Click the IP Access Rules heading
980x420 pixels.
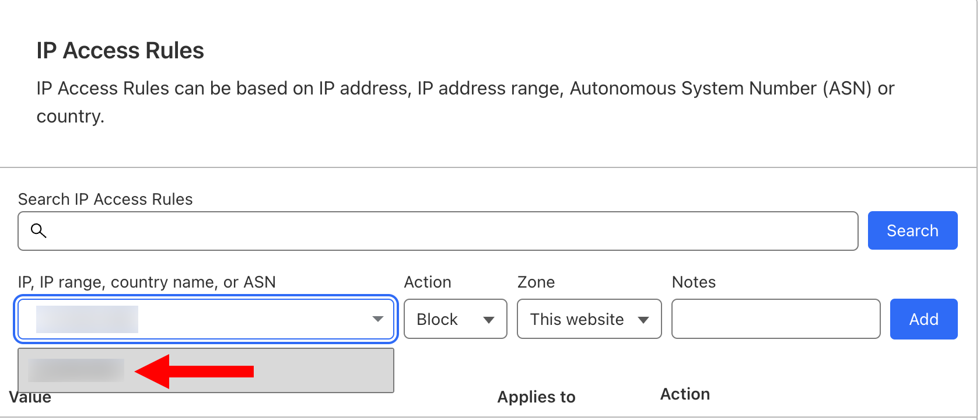(120, 51)
